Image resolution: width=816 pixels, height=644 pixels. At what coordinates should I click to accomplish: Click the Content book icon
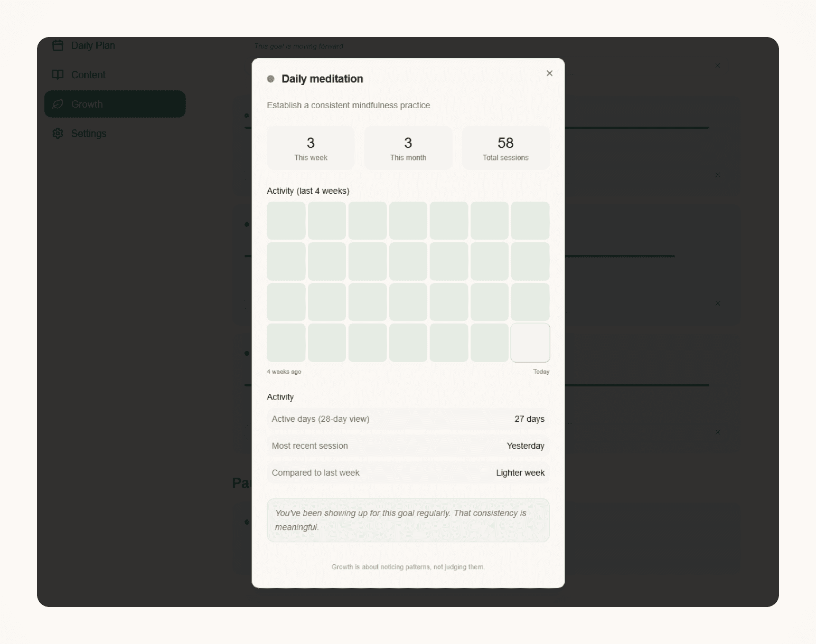[58, 75]
